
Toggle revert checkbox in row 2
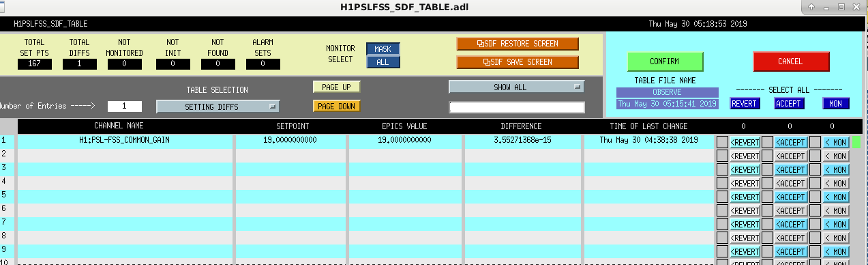722,156
